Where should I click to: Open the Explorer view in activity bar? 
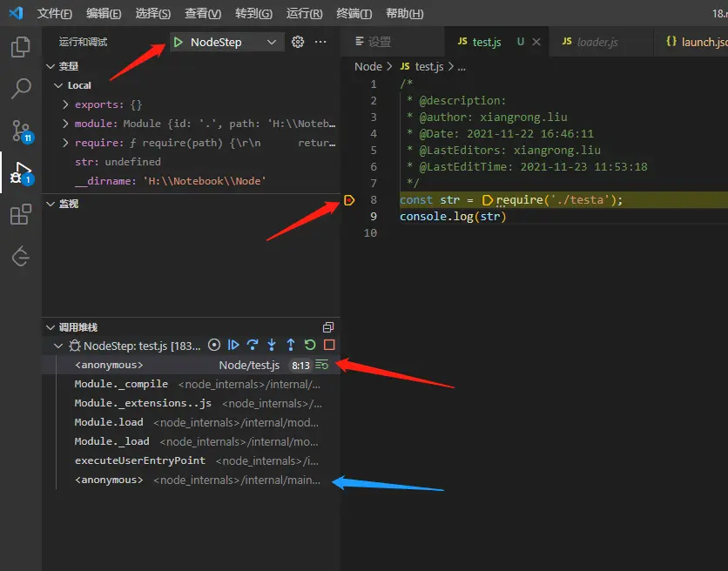click(x=21, y=46)
